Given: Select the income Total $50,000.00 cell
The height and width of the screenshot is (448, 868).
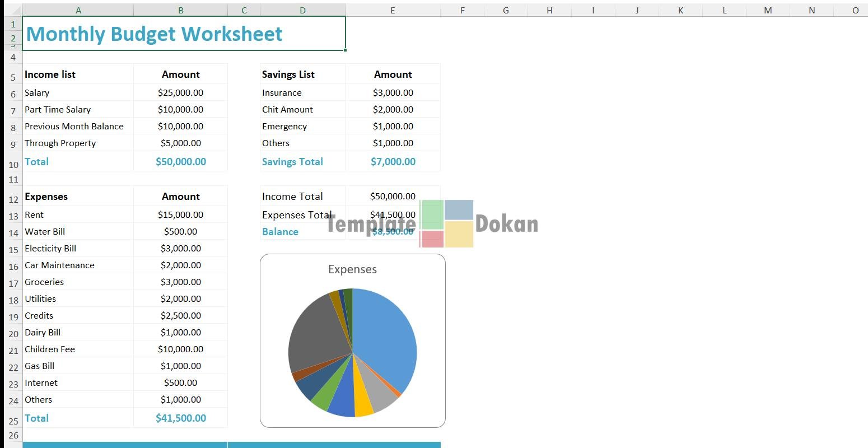Looking at the screenshot, I should coord(180,162).
